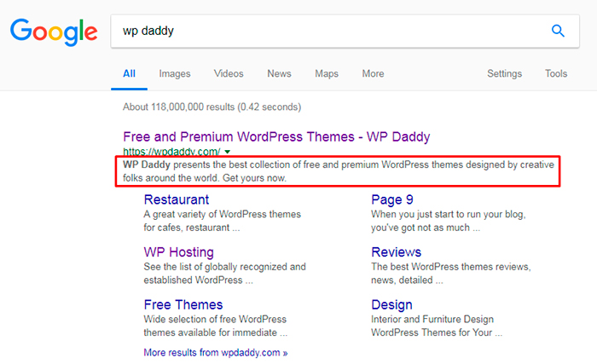
Task: Open the Restaurant sitelink
Action: coord(177,199)
